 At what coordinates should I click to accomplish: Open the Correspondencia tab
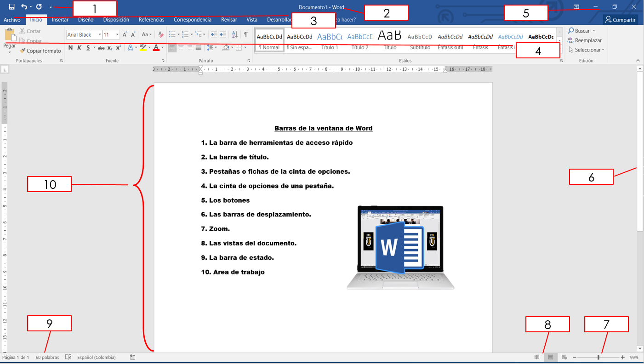point(193,20)
